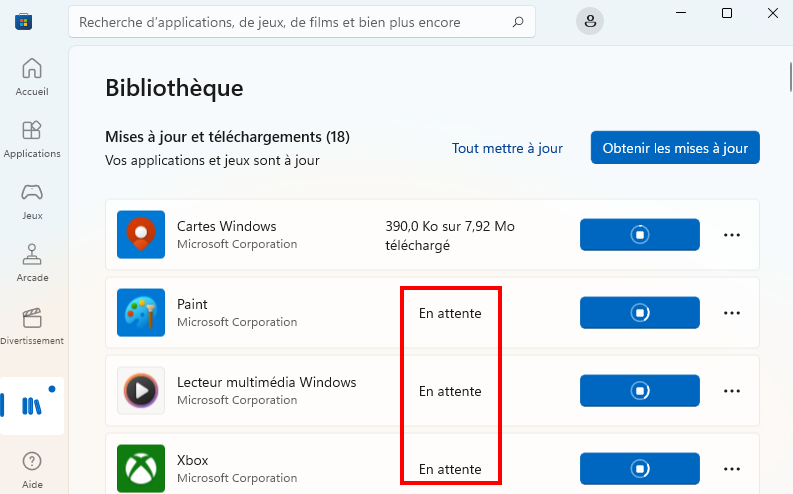Cancel the pending Xbox update
The image size is (793, 494).
pyautogui.click(x=640, y=468)
